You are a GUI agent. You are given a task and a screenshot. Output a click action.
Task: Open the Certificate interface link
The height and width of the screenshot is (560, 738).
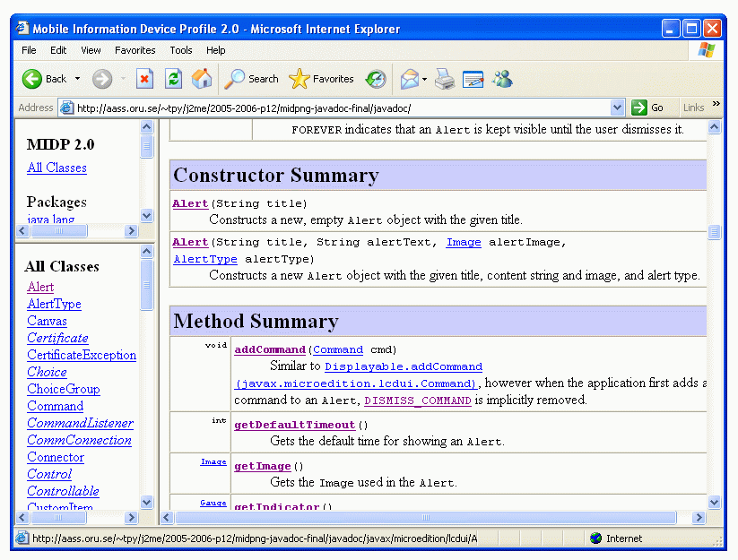tap(57, 338)
